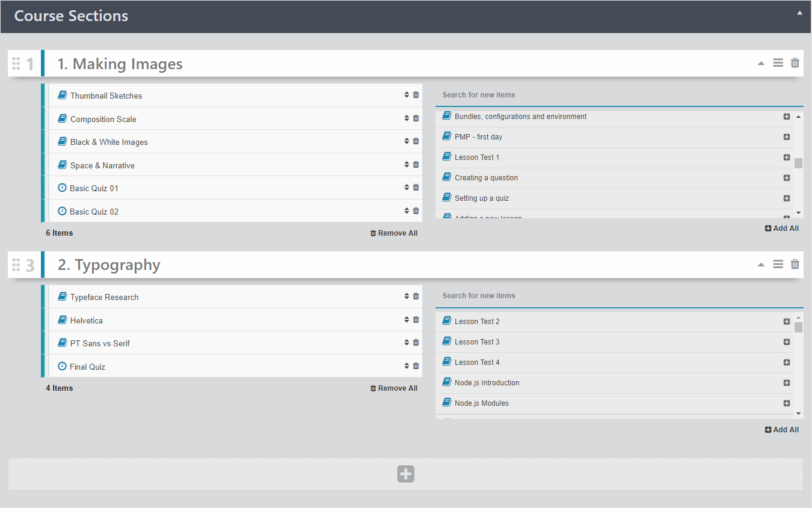Click sort arrows for Space & Narrative

(x=407, y=165)
